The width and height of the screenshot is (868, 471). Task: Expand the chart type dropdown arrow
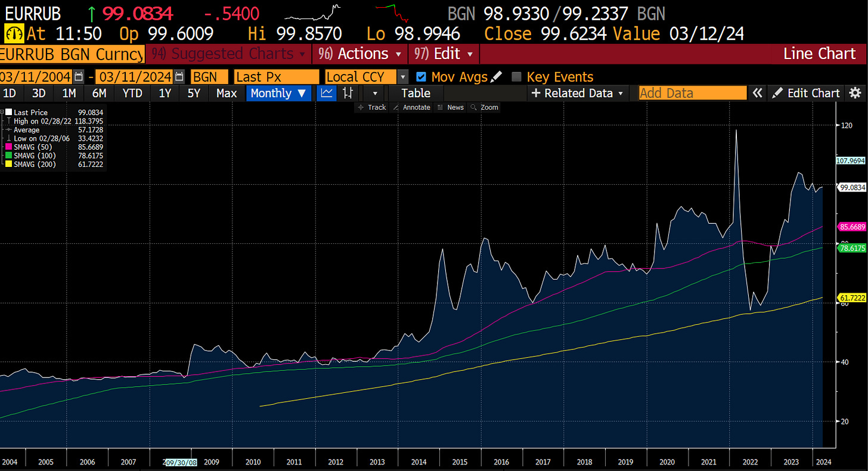tap(374, 93)
